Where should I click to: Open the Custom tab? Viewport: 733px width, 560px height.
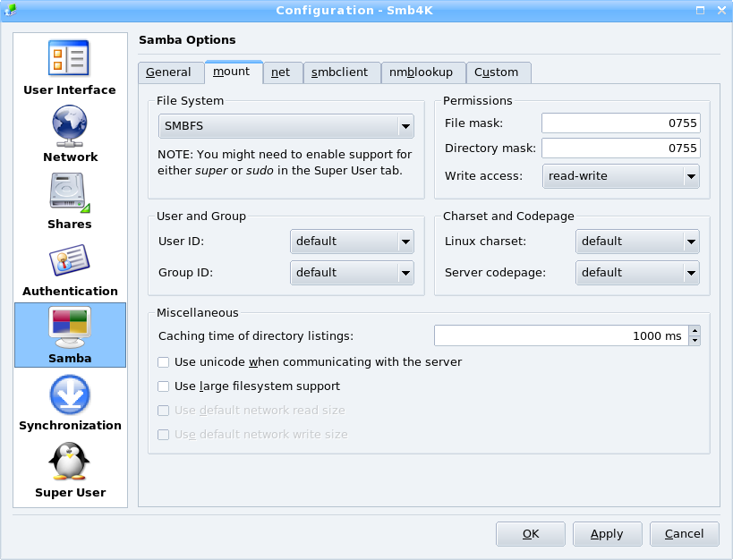499,72
